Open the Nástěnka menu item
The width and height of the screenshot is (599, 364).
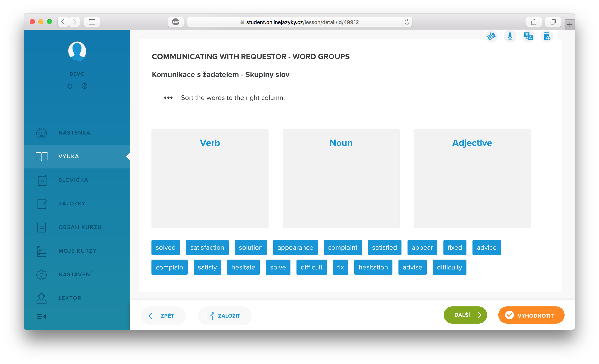tap(74, 133)
